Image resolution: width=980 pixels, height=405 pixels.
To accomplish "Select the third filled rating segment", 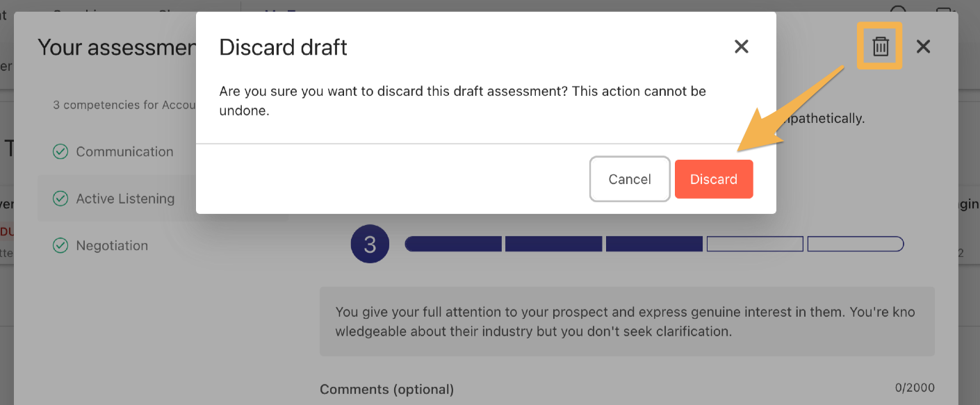I will coord(654,244).
